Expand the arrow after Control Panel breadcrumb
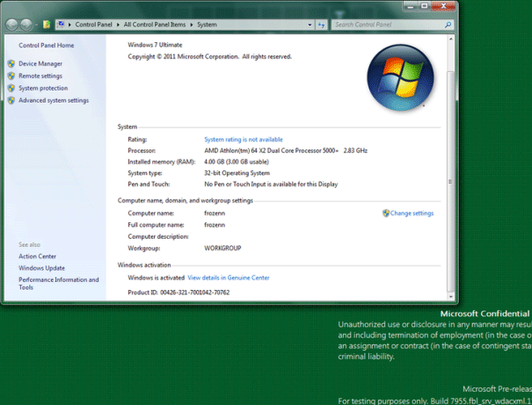 coord(118,25)
